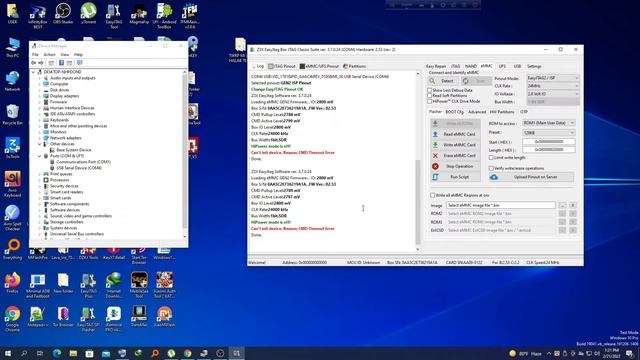
Task: Click the Length (HEX) input field
Action: pyautogui.click(x=549, y=150)
